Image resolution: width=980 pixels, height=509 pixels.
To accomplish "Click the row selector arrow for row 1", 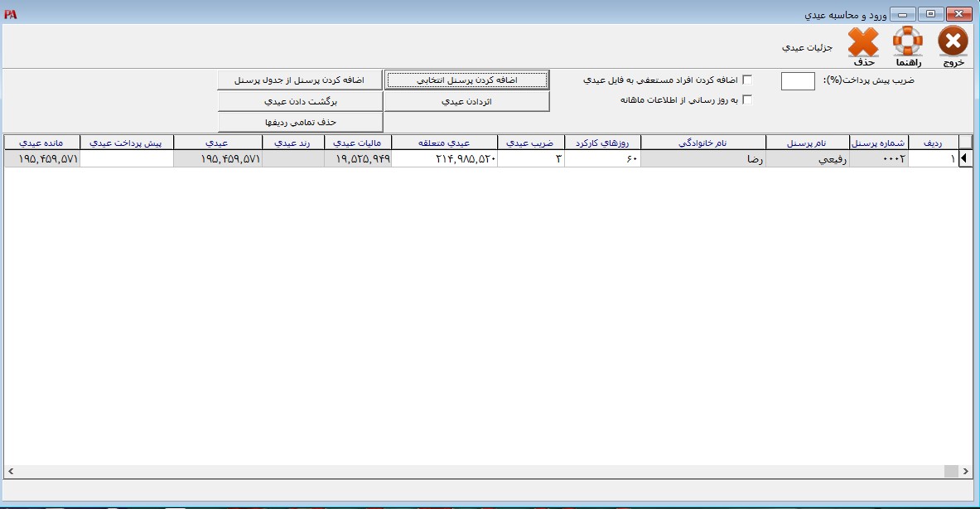I will coord(964,159).
